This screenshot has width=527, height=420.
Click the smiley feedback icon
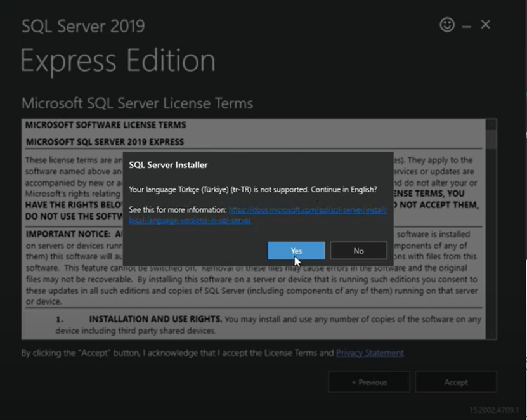[447, 25]
